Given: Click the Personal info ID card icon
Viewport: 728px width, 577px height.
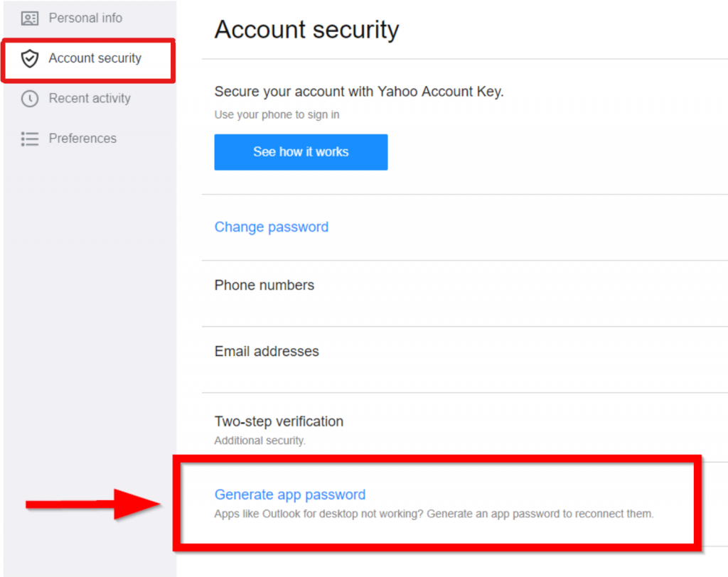Looking at the screenshot, I should tap(30, 18).
